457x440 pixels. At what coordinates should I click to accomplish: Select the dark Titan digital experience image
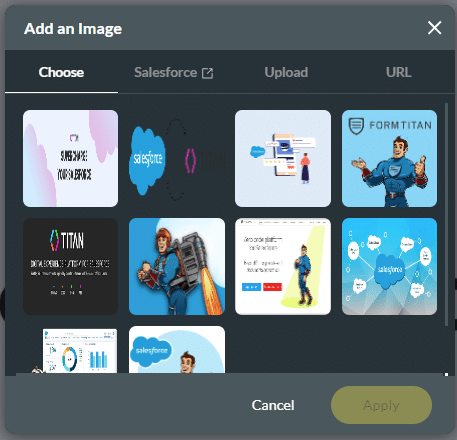point(70,266)
